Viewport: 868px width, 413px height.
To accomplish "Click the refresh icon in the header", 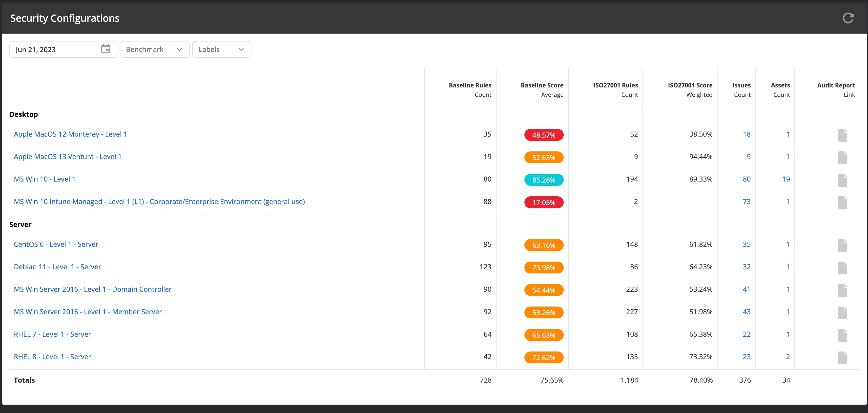I will [849, 18].
